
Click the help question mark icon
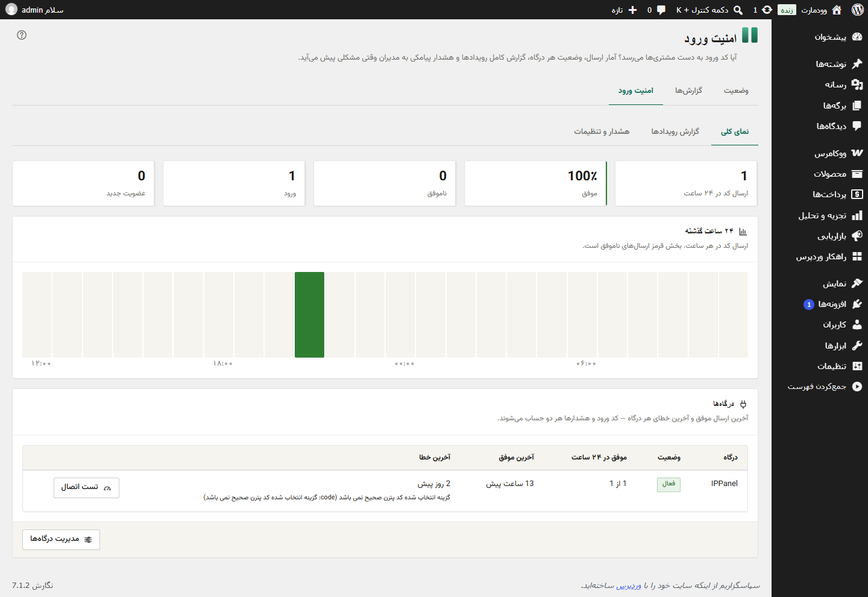pos(22,35)
